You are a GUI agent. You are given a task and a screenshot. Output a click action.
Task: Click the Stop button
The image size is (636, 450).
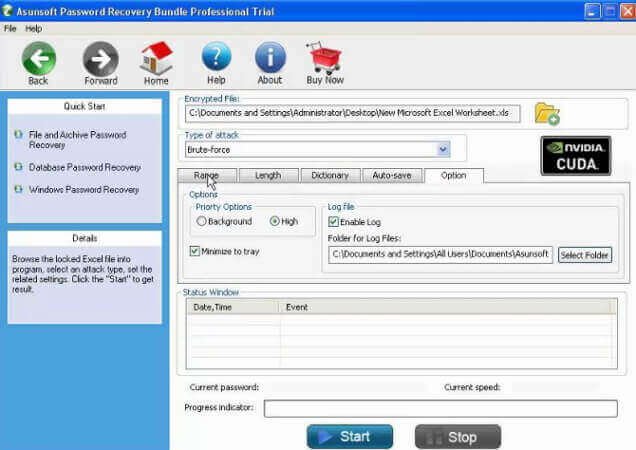coord(458,437)
